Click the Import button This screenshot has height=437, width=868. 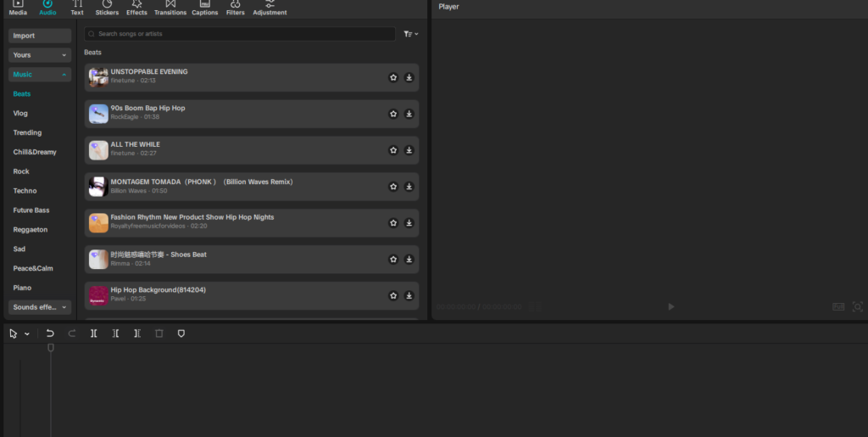coord(40,36)
